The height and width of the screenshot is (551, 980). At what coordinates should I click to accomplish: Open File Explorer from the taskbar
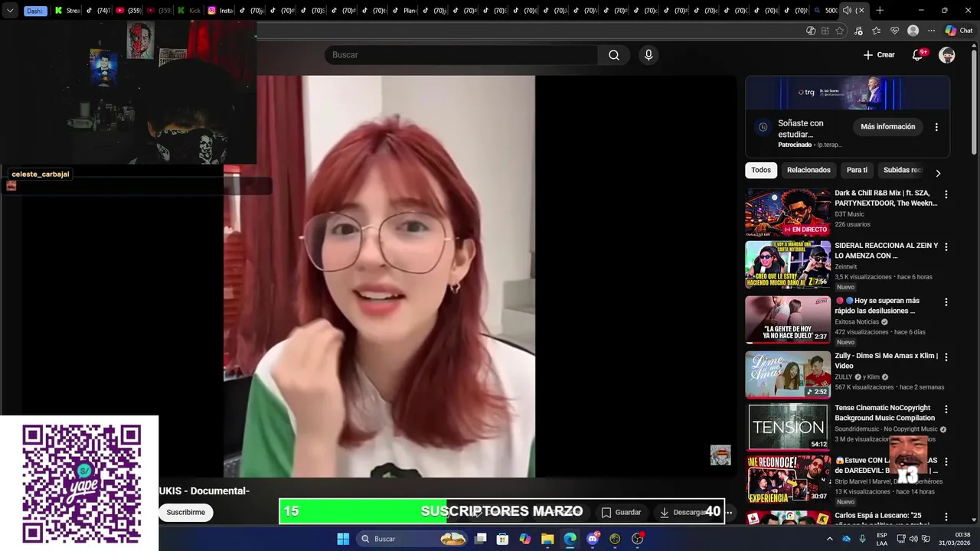547,539
